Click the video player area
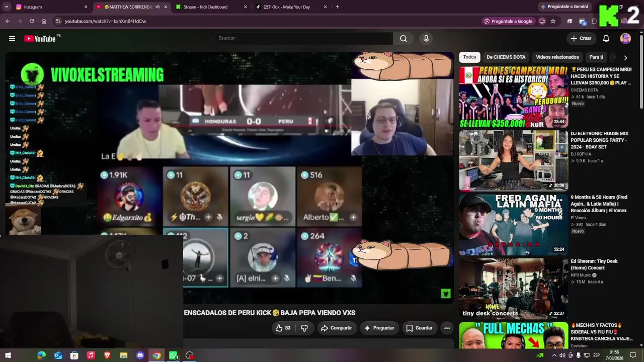Screen dimensions: 644x362 coord(229,177)
